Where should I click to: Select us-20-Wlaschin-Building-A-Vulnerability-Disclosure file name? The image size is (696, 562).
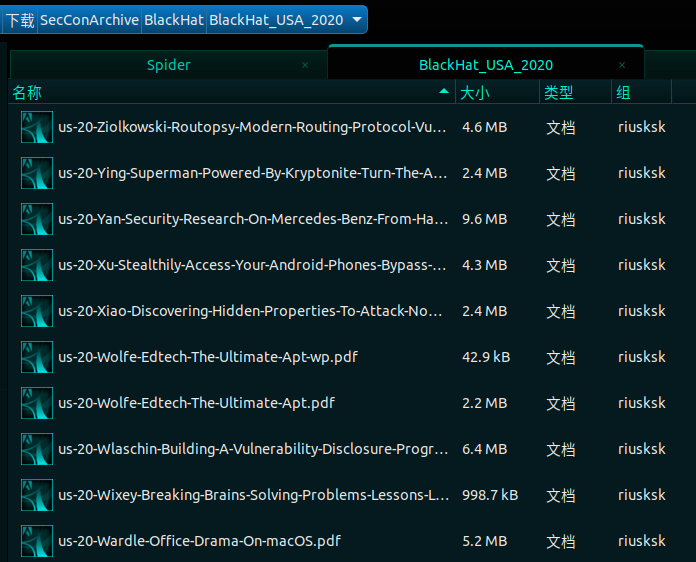tap(253, 449)
